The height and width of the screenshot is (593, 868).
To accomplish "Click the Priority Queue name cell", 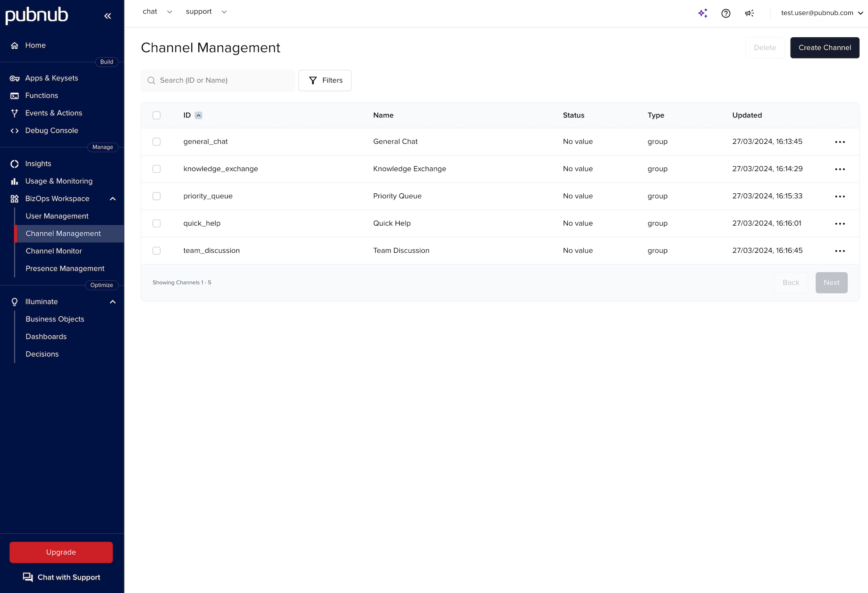I will 397,196.
